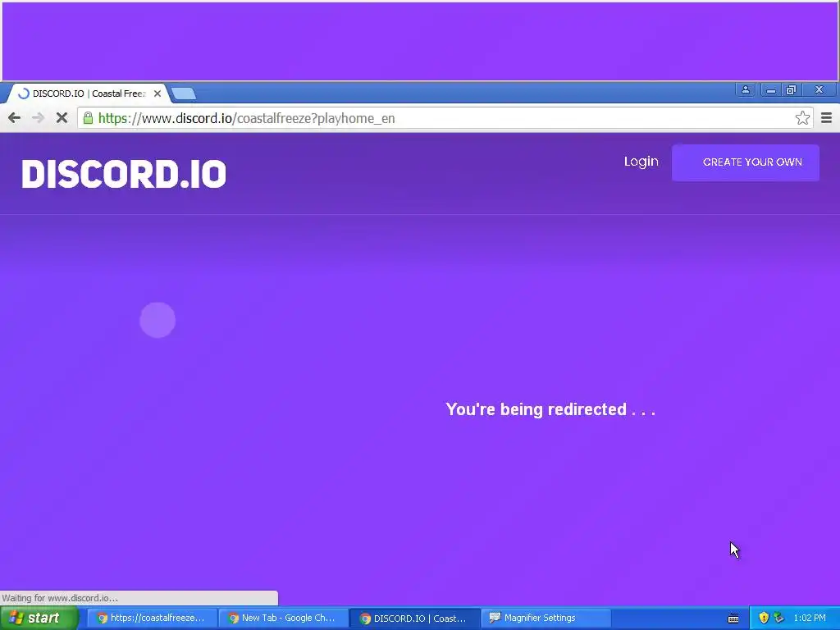
Task: Select the DISCORD.IO | Coastal Freeze tab
Action: tap(89, 94)
